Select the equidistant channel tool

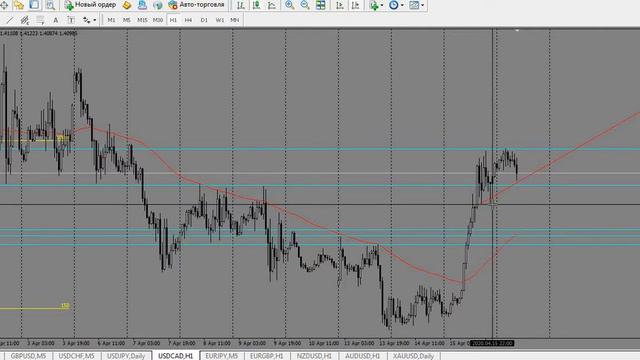coord(24,20)
